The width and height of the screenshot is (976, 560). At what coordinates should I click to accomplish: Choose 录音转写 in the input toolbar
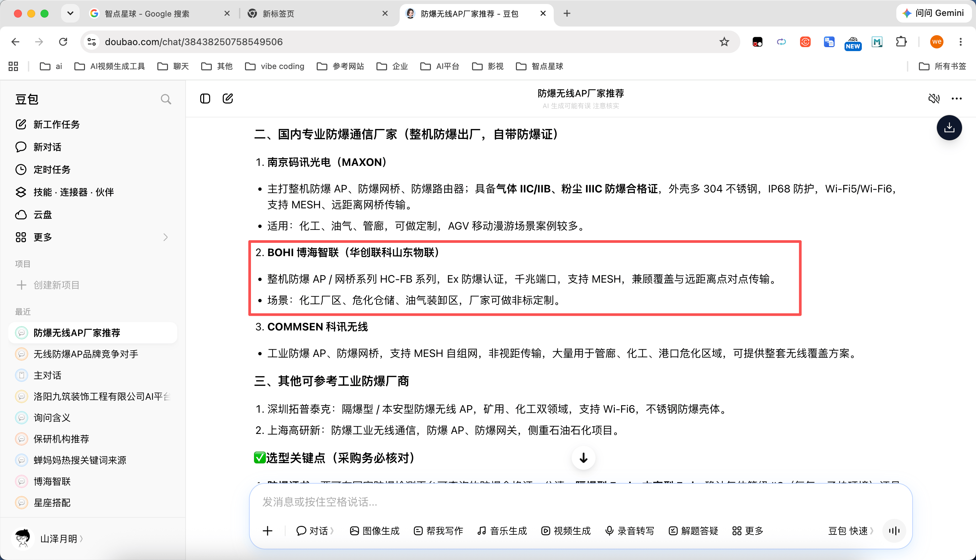(x=630, y=531)
